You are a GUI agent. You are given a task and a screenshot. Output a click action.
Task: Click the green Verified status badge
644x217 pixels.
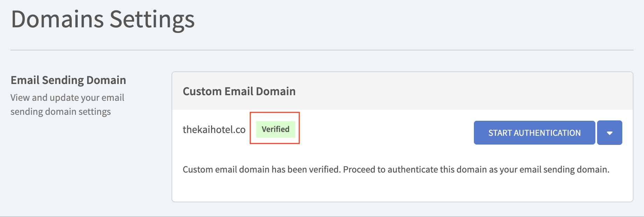click(x=275, y=129)
